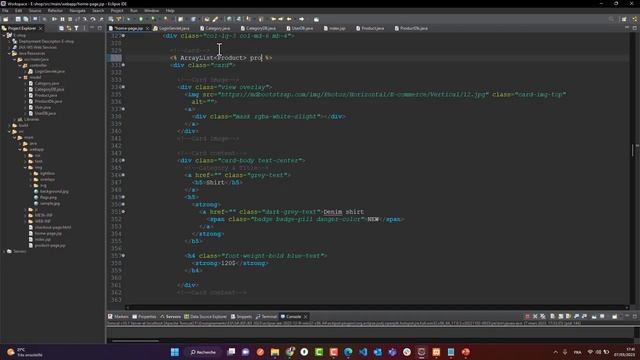Switch to Category.java editor tab
640x360 pixels.
(x=215, y=28)
